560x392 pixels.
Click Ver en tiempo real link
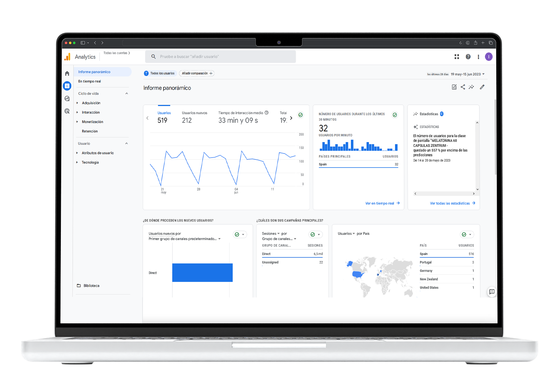(382, 203)
